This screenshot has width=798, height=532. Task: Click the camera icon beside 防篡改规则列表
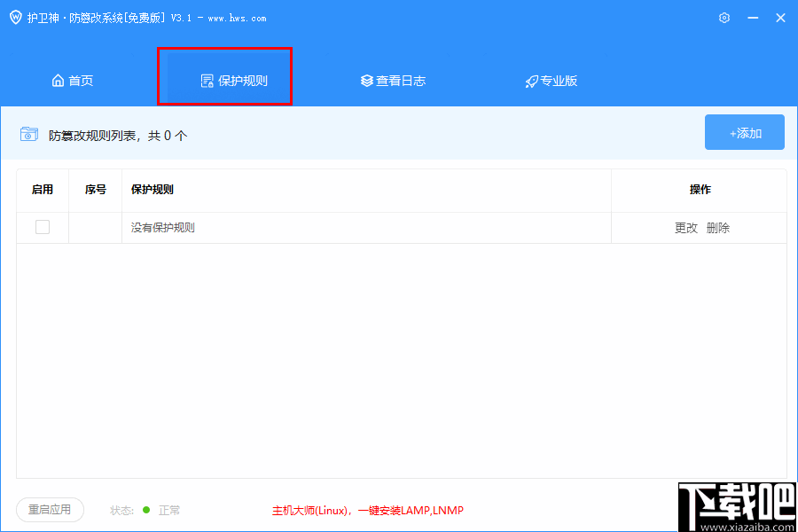(29, 133)
